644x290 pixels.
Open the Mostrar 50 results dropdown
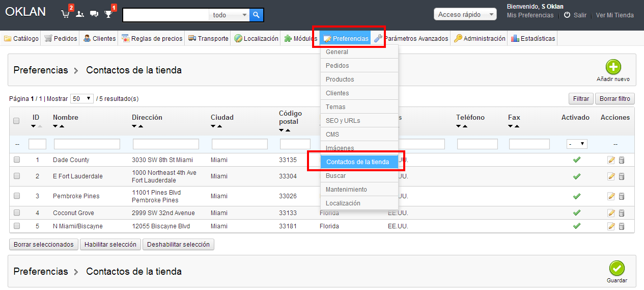click(x=82, y=98)
